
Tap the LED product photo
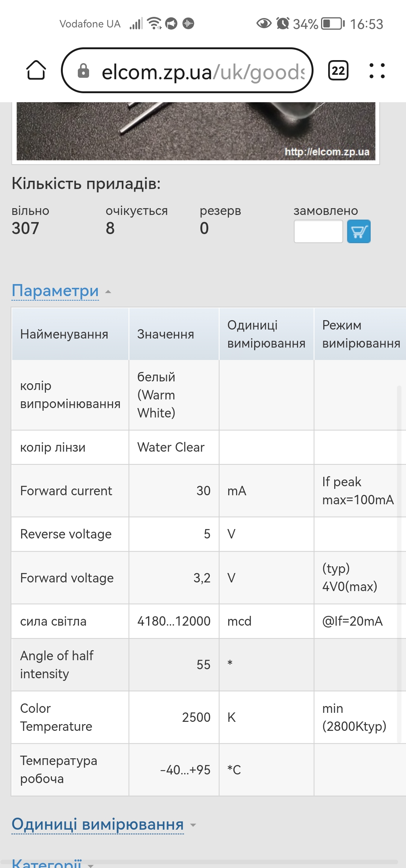[195, 131]
